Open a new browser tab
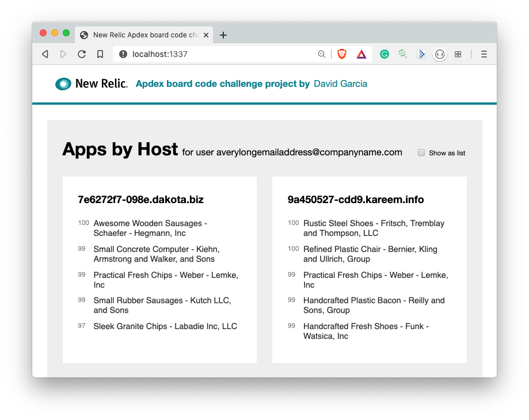The height and width of the screenshot is (420, 529). [x=223, y=35]
